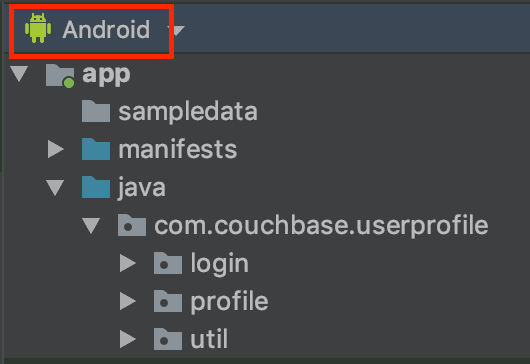Viewport: 530px width, 364px height.
Task: Click the blue manifests folder icon
Action: pos(96,149)
